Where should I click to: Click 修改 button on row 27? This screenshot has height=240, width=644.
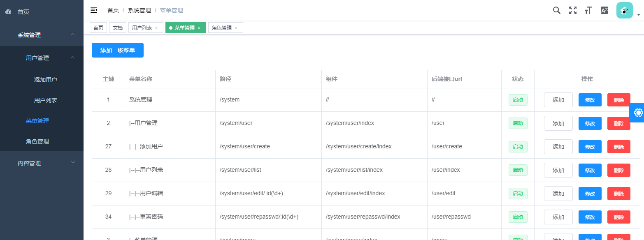590,146
